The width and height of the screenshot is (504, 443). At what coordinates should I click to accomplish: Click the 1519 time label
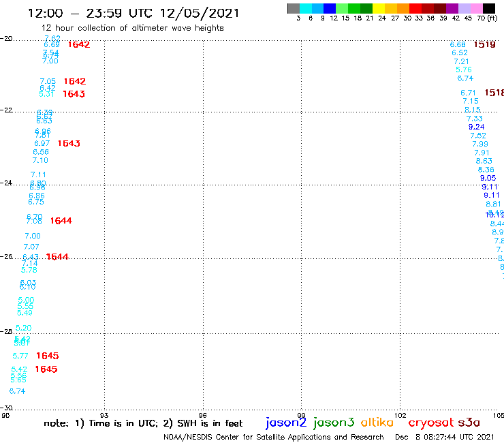pos(484,44)
